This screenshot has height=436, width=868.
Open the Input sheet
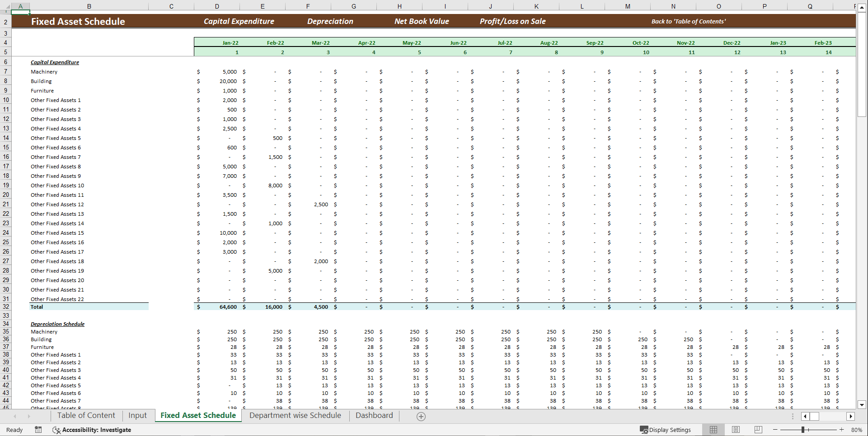pyautogui.click(x=137, y=415)
